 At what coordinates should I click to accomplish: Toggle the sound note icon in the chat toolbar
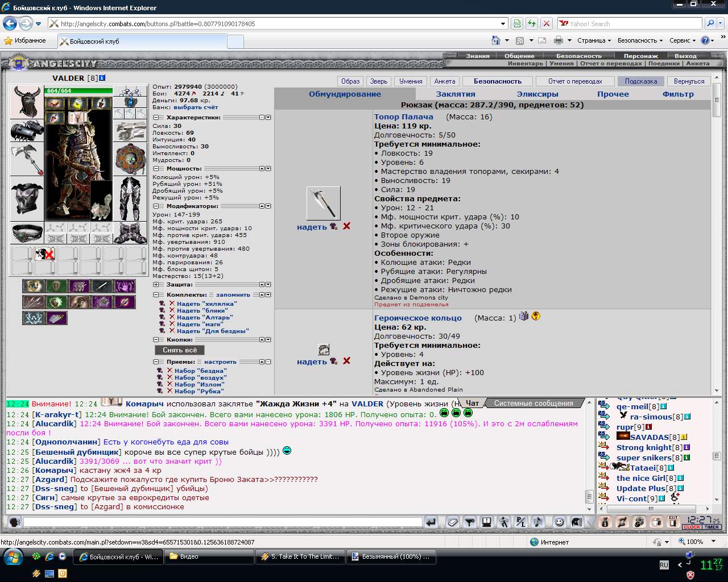[537, 522]
